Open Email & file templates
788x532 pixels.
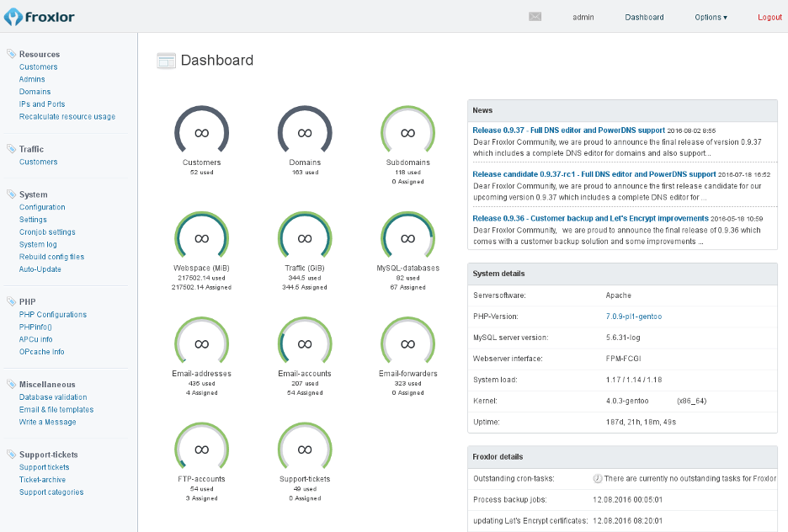(56, 409)
